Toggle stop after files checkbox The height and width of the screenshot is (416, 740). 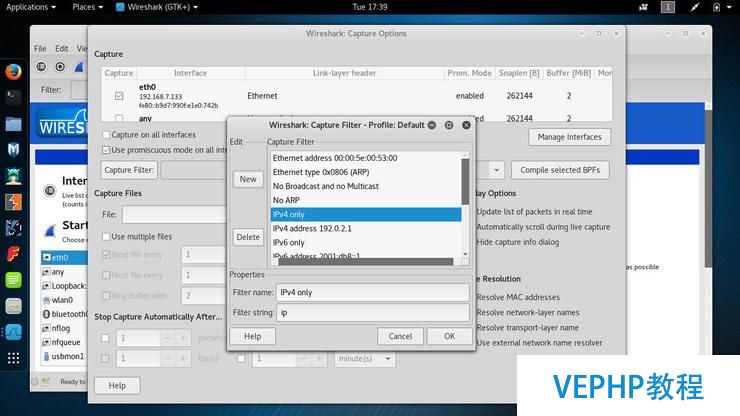[x=105, y=359]
